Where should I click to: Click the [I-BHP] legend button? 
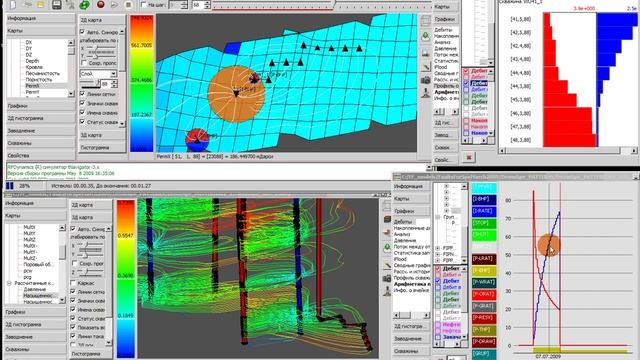pos(484,199)
